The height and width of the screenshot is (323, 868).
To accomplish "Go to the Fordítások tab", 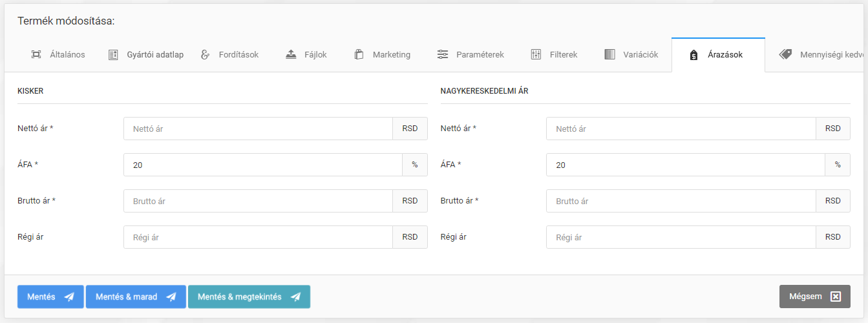I will (229, 55).
